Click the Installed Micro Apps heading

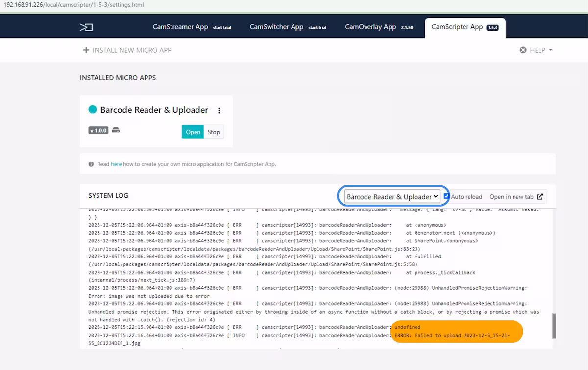click(118, 78)
